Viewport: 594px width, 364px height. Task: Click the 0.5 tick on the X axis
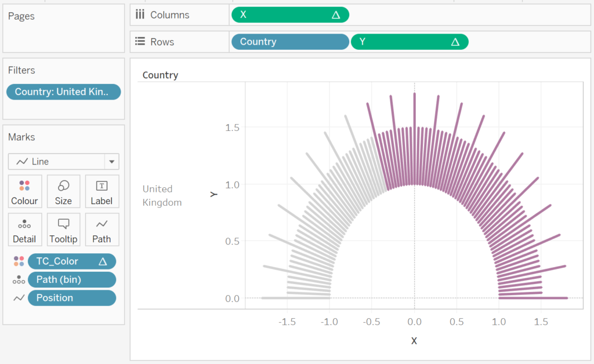pos(457,322)
